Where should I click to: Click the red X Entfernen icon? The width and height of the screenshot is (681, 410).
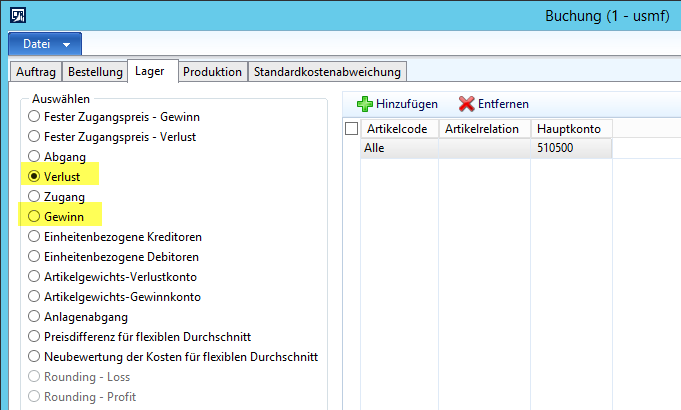pyautogui.click(x=466, y=104)
